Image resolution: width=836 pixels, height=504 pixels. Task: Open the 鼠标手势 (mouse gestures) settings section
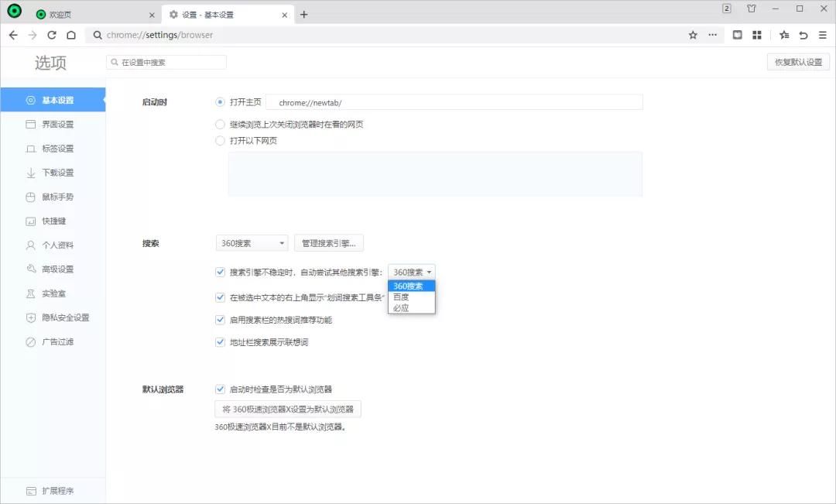point(48,197)
